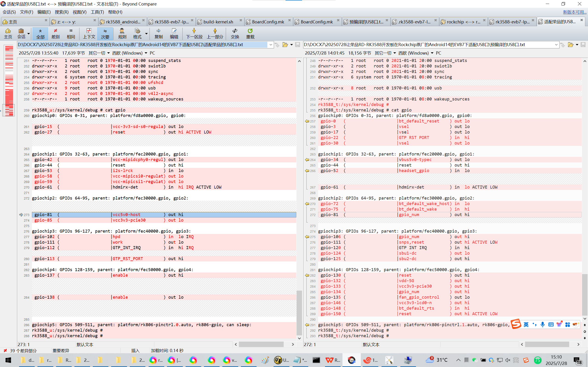Click the 交换 (Swap) sides icon
This screenshot has height=367, width=588.
pyautogui.click(x=235, y=33)
